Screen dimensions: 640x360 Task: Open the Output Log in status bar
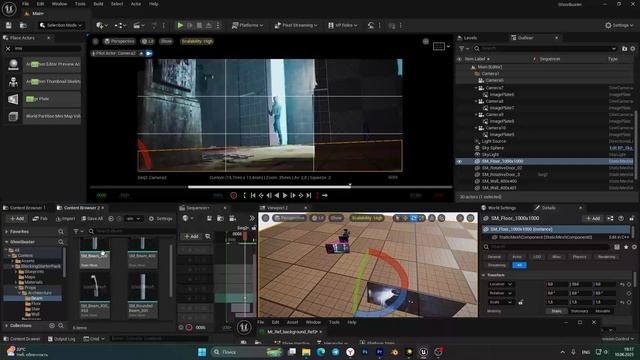coord(61,339)
